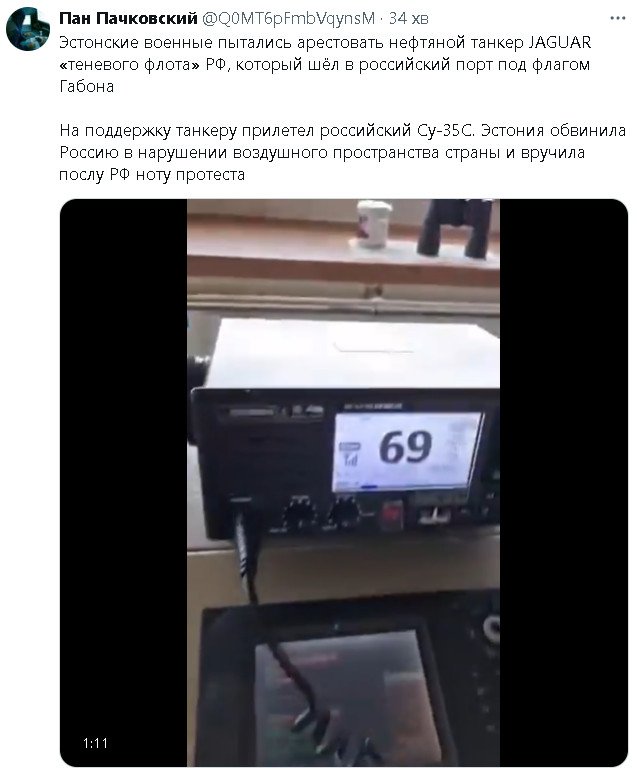Viewport: 637px width, 775px height.
Task: Click the tweet paragraph about tanker JAGUAR
Action: (325, 64)
